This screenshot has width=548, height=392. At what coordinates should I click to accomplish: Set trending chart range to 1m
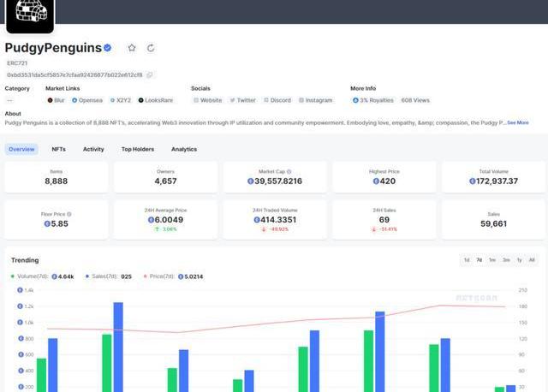[492, 259]
